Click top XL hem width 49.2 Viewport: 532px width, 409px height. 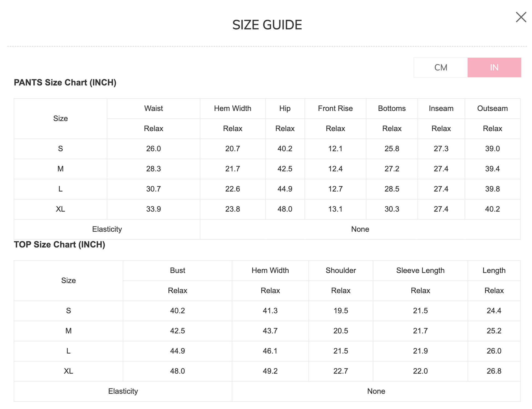pyautogui.click(x=270, y=371)
